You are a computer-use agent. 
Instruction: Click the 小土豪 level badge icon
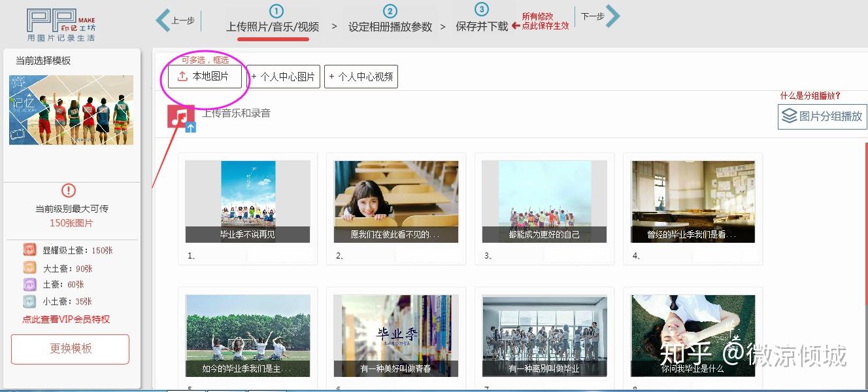coord(30,302)
